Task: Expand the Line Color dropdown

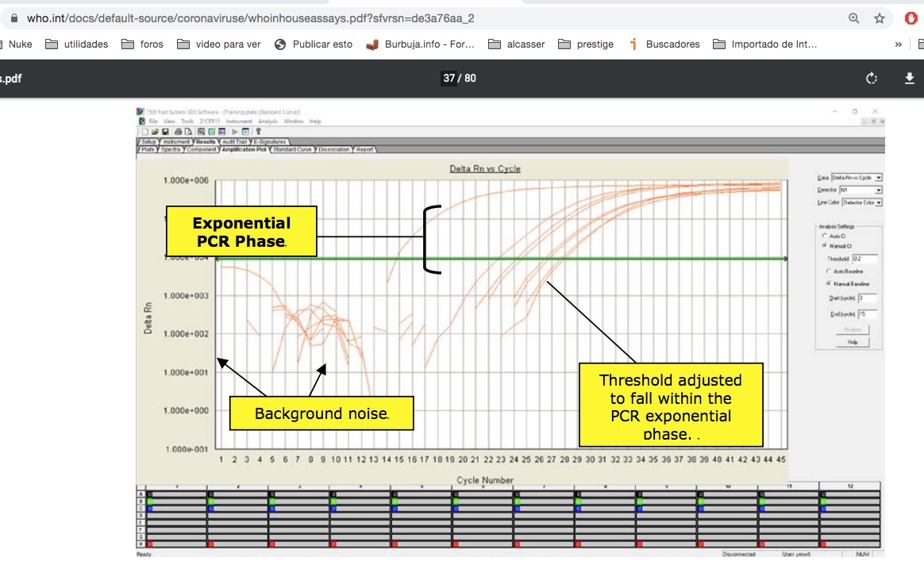Action: (x=878, y=203)
